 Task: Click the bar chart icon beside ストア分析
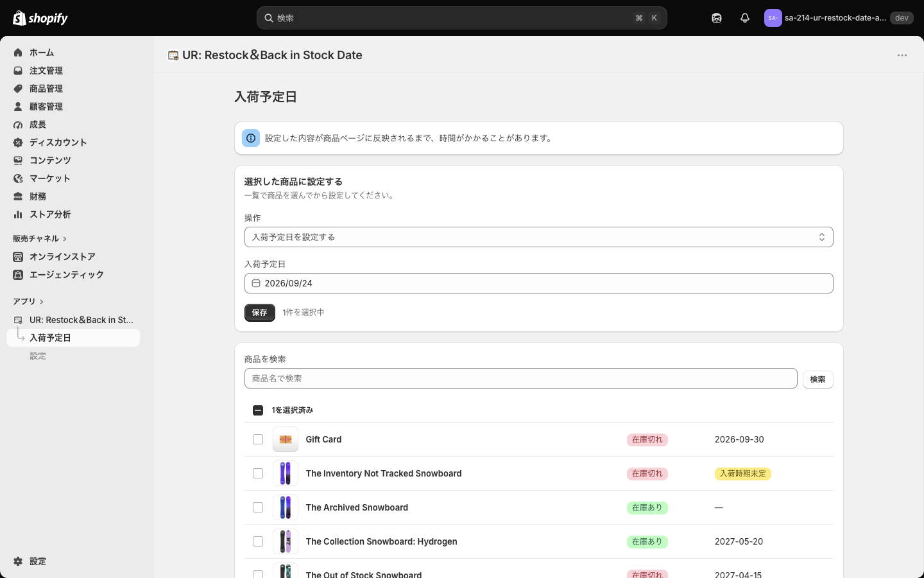18,215
